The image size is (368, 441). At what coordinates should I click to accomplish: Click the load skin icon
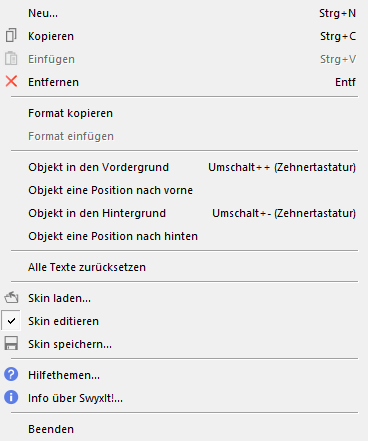tap(11, 297)
